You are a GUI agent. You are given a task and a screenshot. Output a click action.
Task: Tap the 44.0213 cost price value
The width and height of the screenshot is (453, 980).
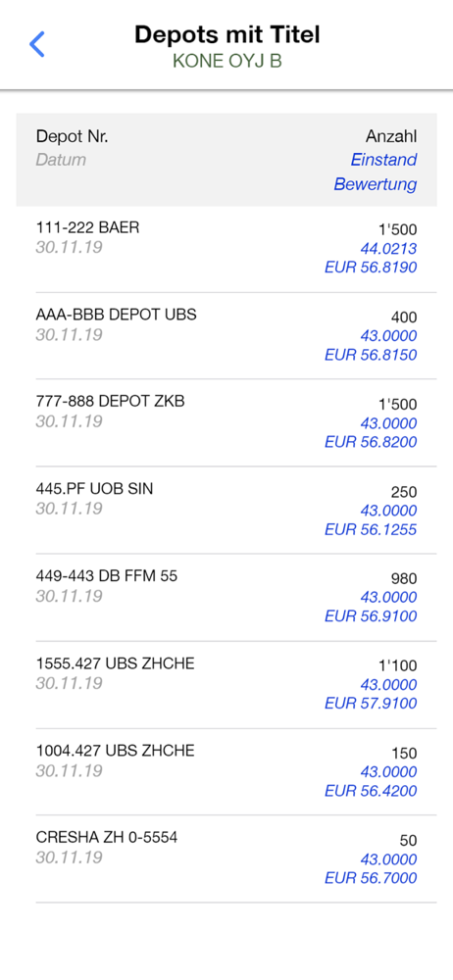click(388, 249)
